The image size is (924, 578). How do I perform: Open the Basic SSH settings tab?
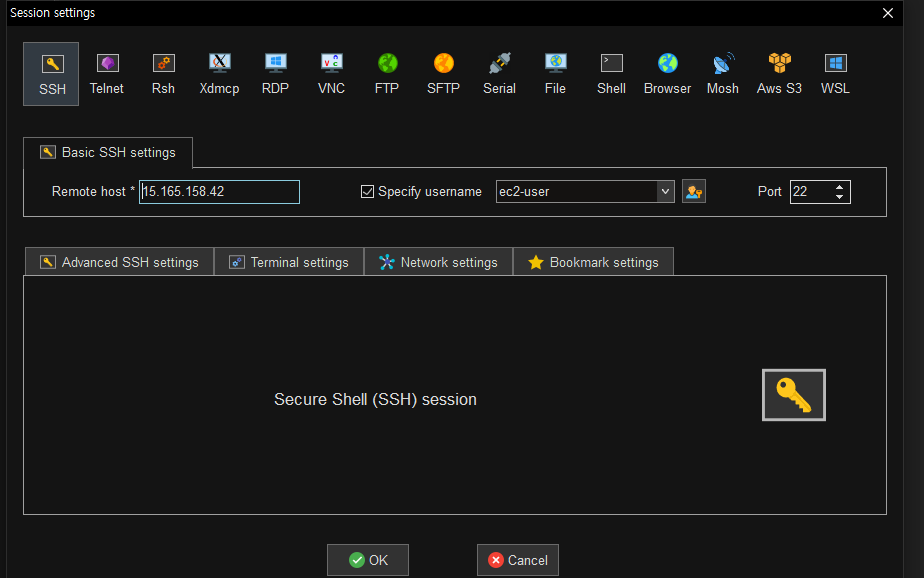click(x=108, y=153)
